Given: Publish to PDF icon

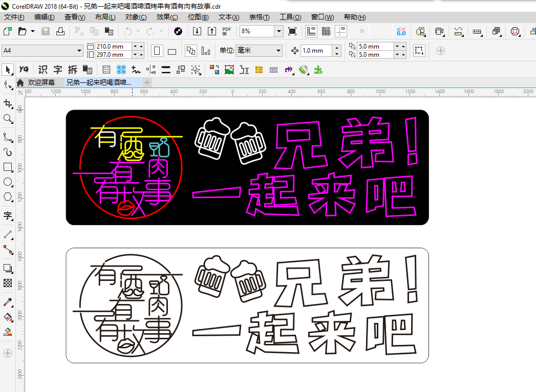Looking at the screenshot, I should point(227,31).
